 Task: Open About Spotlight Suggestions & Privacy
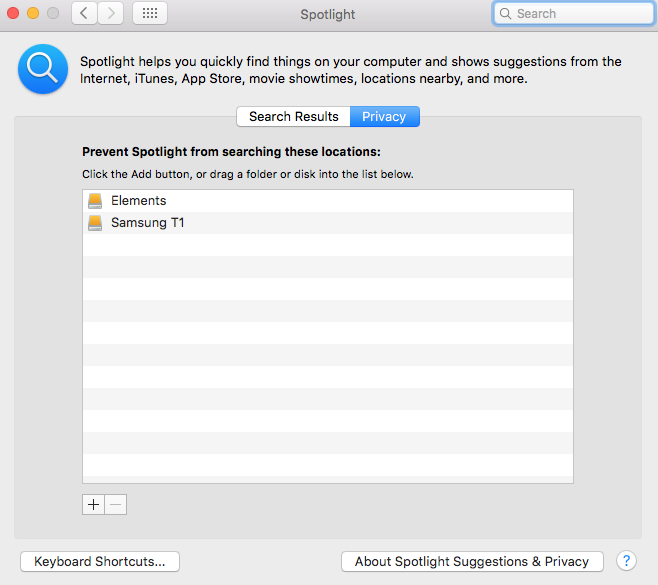472,561
